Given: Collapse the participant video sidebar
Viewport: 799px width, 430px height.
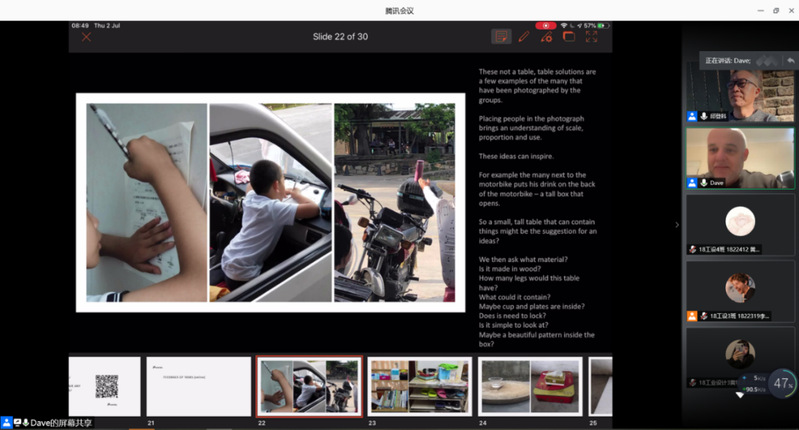Looking at the screenshot, I should 677,224.
